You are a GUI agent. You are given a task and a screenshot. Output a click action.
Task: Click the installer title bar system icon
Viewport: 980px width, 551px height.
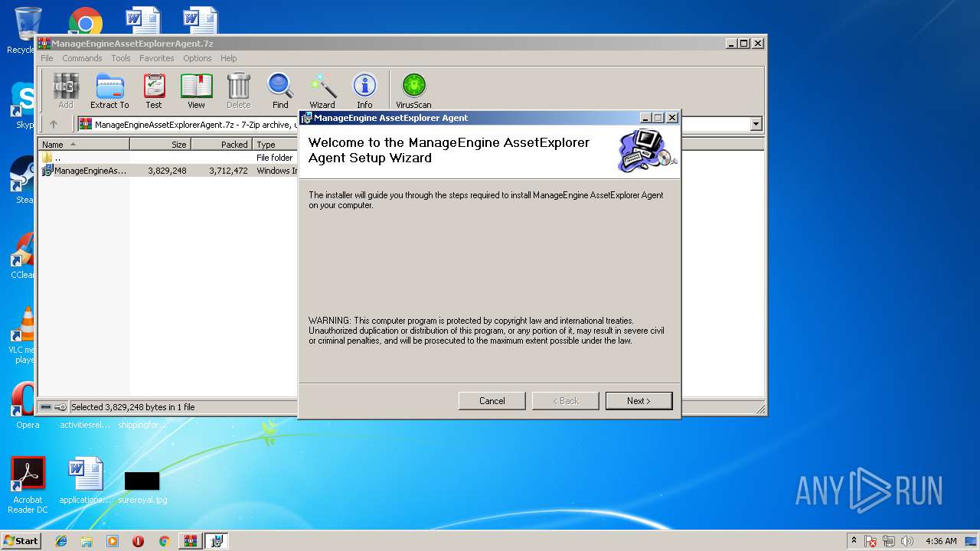point(307,118)
